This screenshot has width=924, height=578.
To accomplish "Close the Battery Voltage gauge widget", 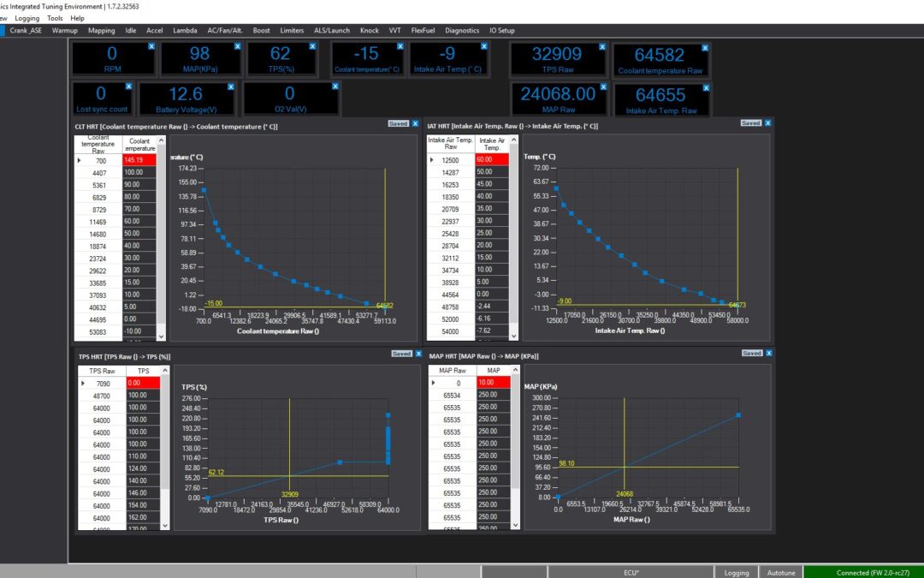I will (x=231, y=86).
